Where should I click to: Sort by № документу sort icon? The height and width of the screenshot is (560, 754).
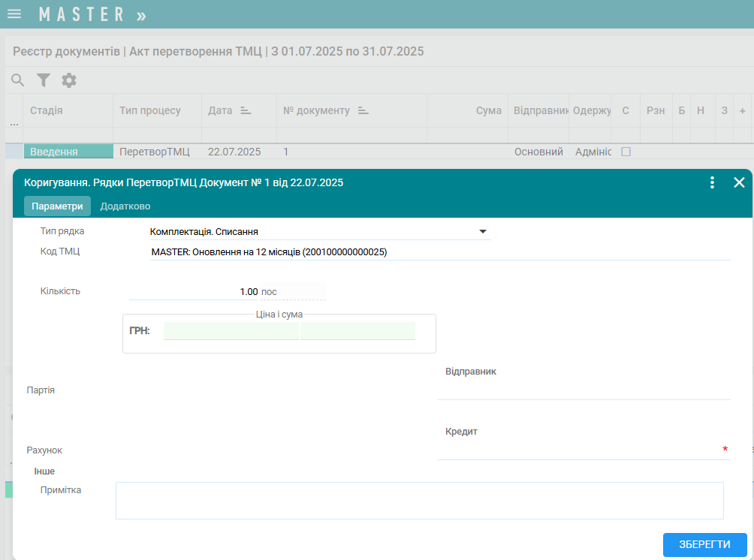click(x=363, y=110)
